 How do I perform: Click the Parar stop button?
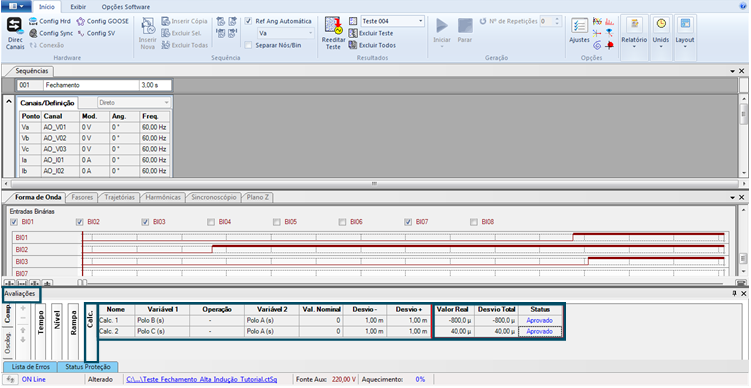465,31
